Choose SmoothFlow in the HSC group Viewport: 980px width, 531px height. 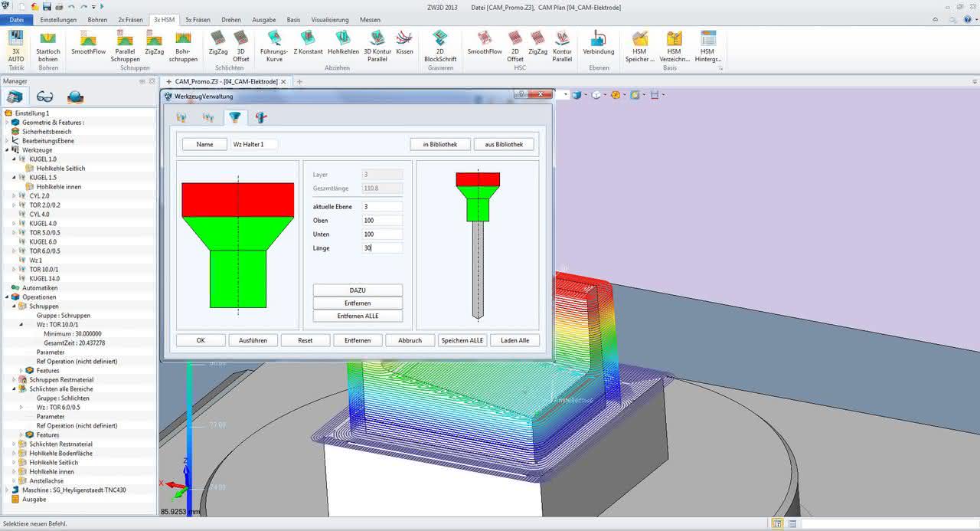coord(485,44)
